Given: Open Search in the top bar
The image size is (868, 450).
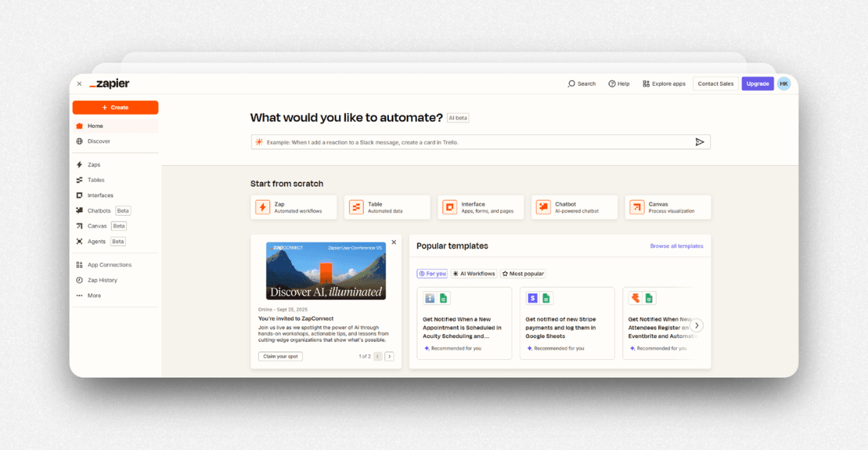Looking at the screenshot, I should pyautogui.click(x=581, y=84).
